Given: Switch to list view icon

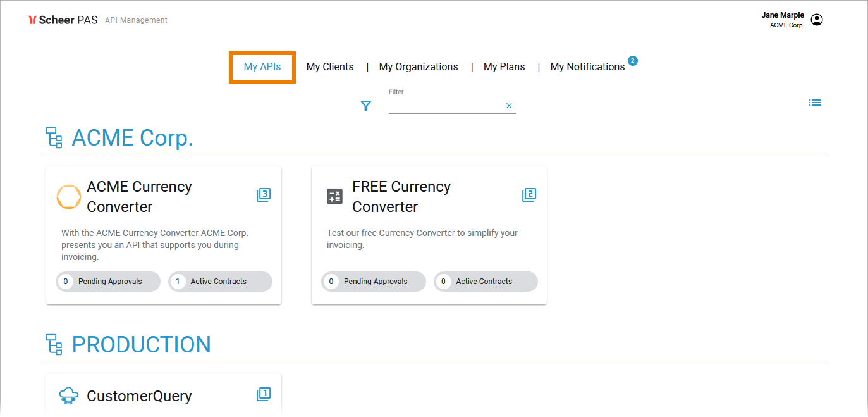Looking at the screenshot, I should click(815, 103).
